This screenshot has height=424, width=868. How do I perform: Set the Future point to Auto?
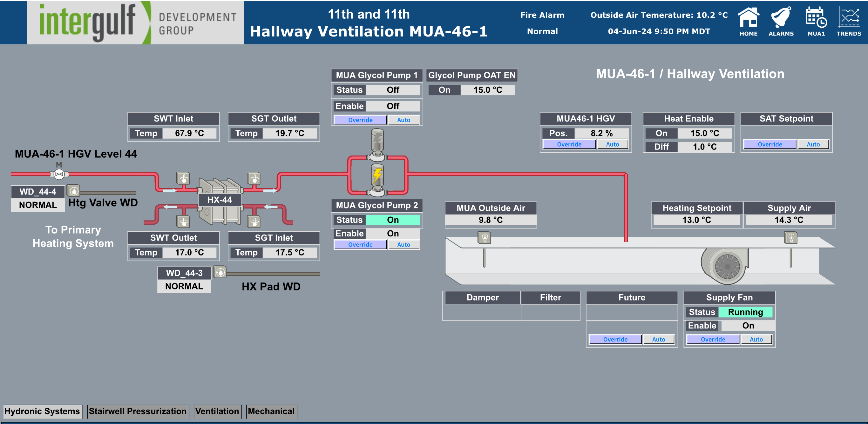pyautogui.click(x=658, y=340)
